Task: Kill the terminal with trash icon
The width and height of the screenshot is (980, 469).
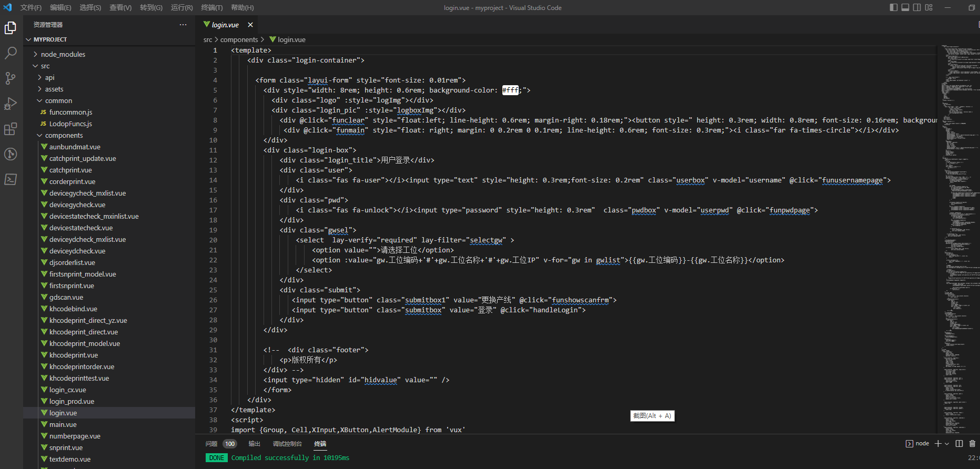Action: (x=972, y=444)
